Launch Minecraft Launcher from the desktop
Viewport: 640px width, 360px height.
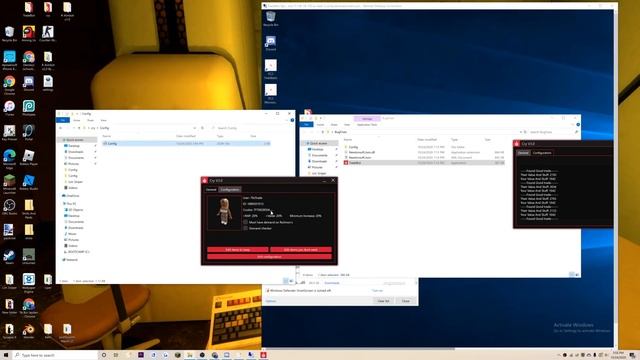(9, 184)
